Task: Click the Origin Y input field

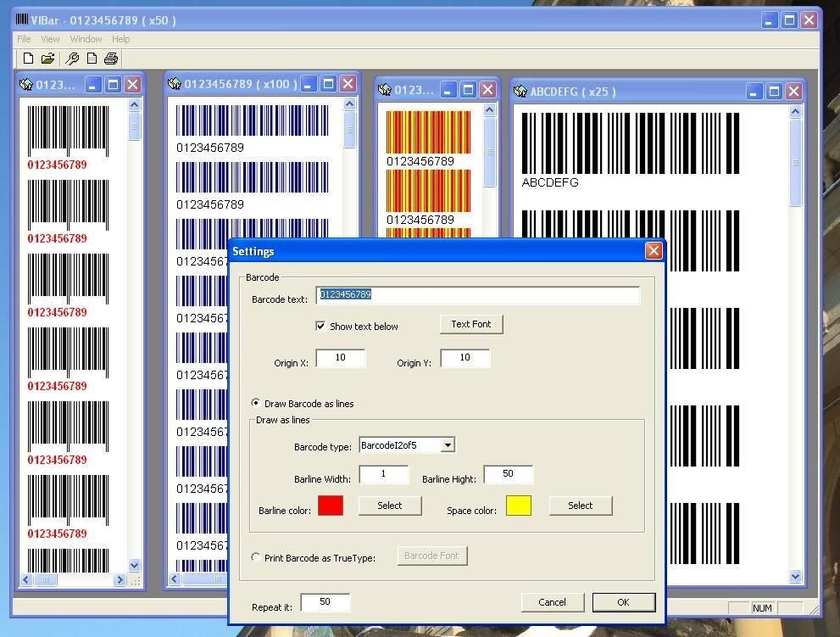Action: (465, 358)
